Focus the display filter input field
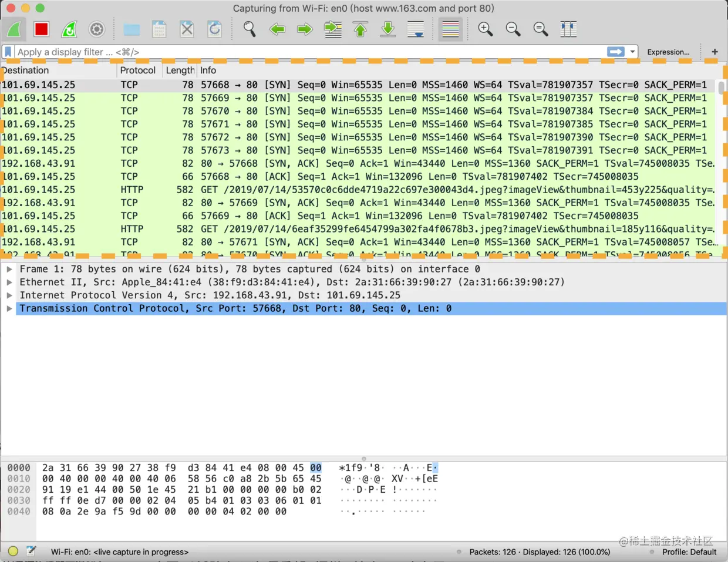The width and height of the screenshot is (728, 562). pyautogui.click(x=310, y=52)
